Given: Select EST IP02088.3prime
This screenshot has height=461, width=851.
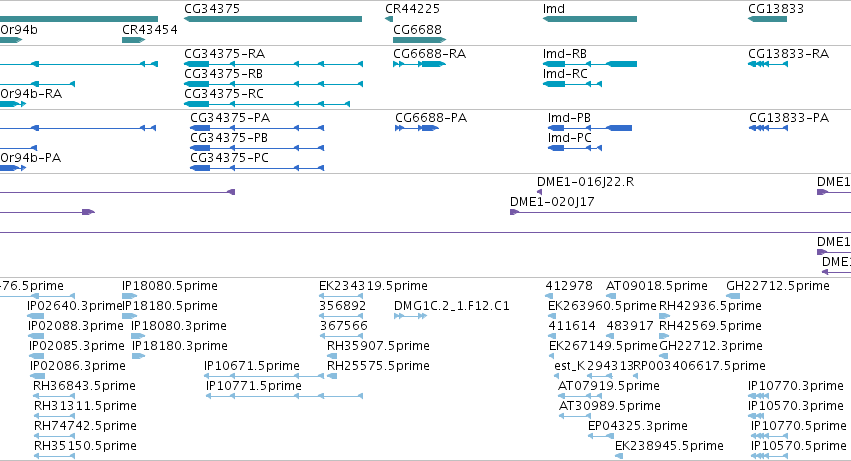Looking at the screenshot, I should [x=76, y=326].
